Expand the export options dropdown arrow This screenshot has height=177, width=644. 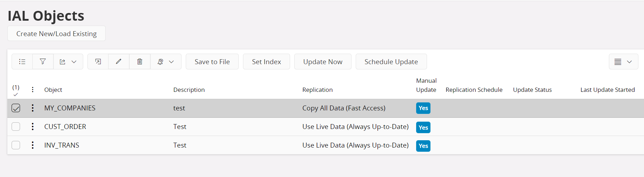(74, 62)
